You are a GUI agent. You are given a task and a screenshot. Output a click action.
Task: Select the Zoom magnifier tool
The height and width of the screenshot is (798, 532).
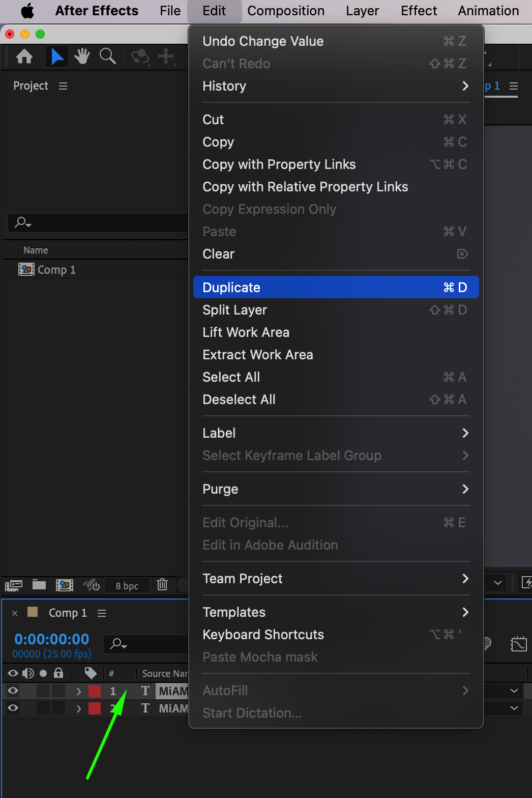click(x=107, y=56)
